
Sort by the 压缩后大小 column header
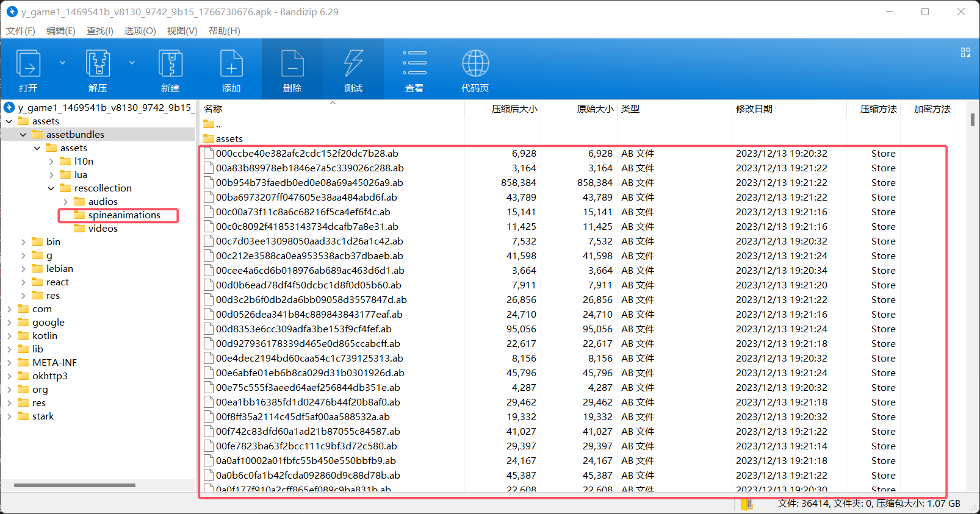(x=514, y=109)
